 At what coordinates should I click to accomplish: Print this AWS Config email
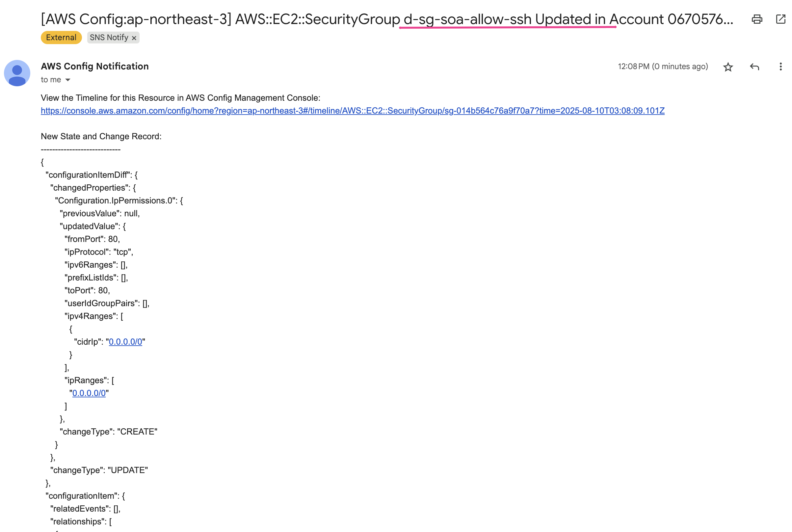click(x=757, y=19)
